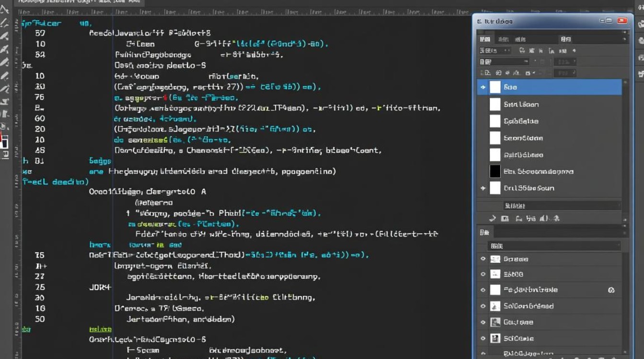Click the first icon in the mid-panel footer row
644x359 pixels.
492,218
